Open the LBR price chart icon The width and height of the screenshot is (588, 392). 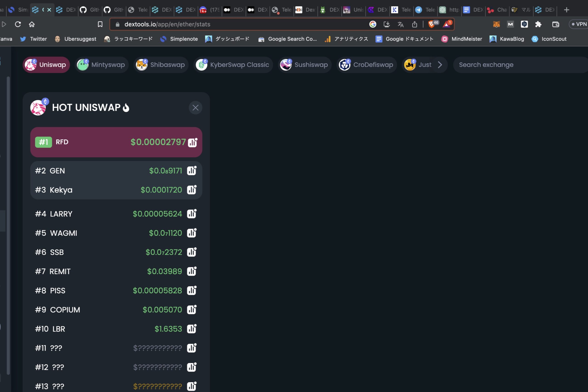tap(191, 329)
